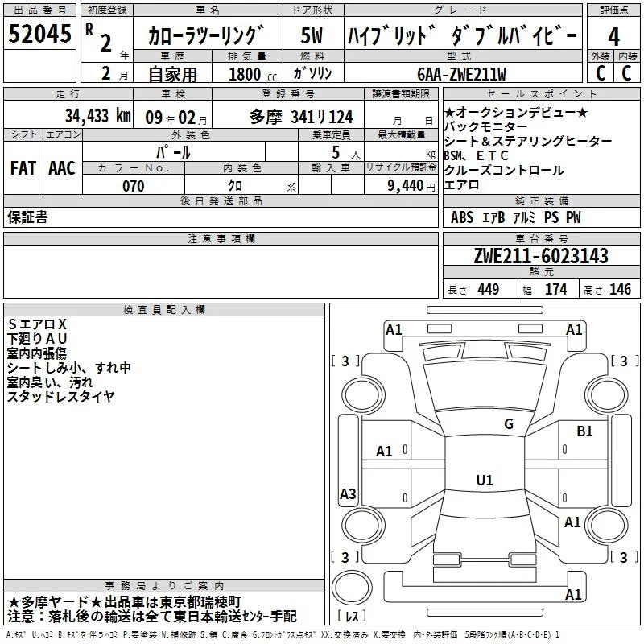The image size is (644, 644).
Task: Click the BSM、ETC sales point line
Action: (x=477, y=155)
